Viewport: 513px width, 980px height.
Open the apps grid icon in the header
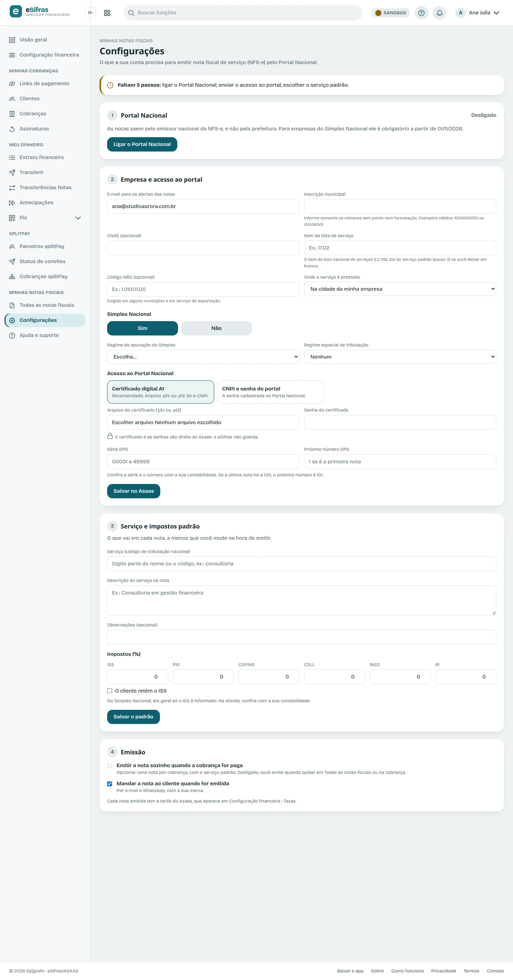tap(107, 13)
